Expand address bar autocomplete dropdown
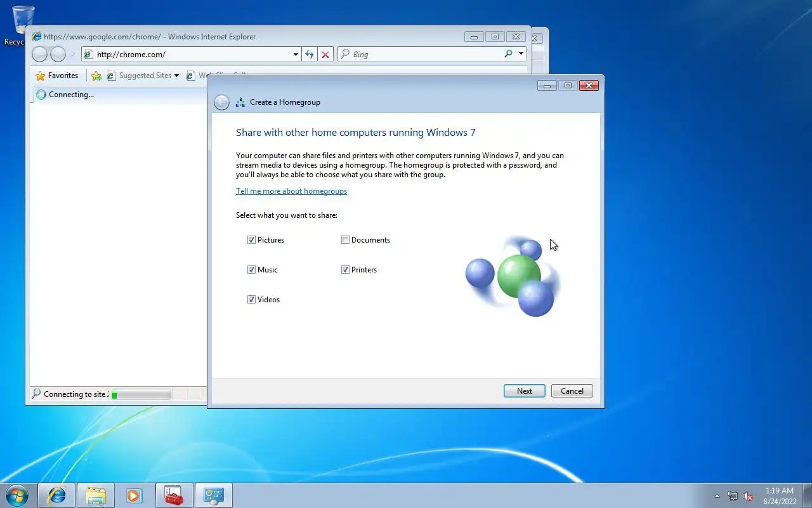Viewport: 812px width, 508px height. point(296,55)
